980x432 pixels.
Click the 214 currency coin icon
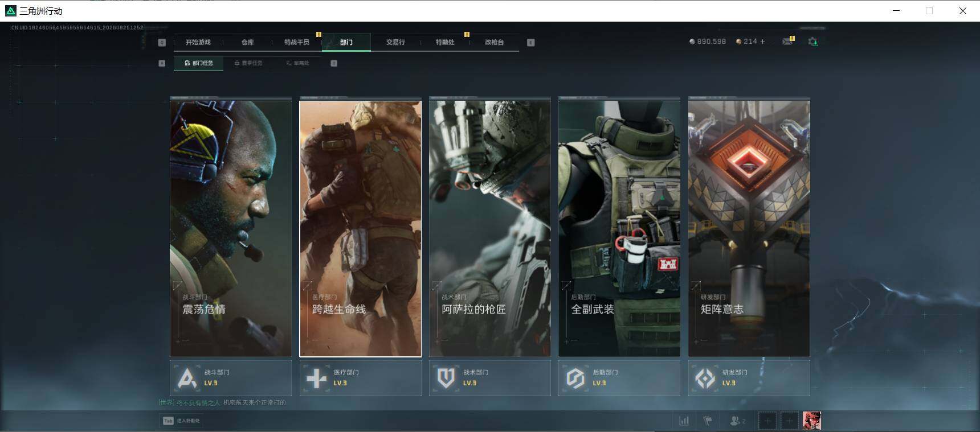739,42
